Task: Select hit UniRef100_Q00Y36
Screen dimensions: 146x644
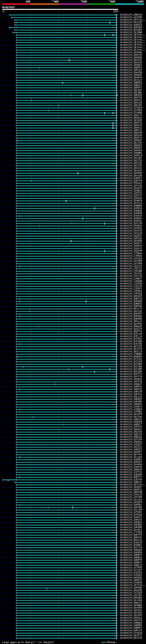Action: coord(131,223)
